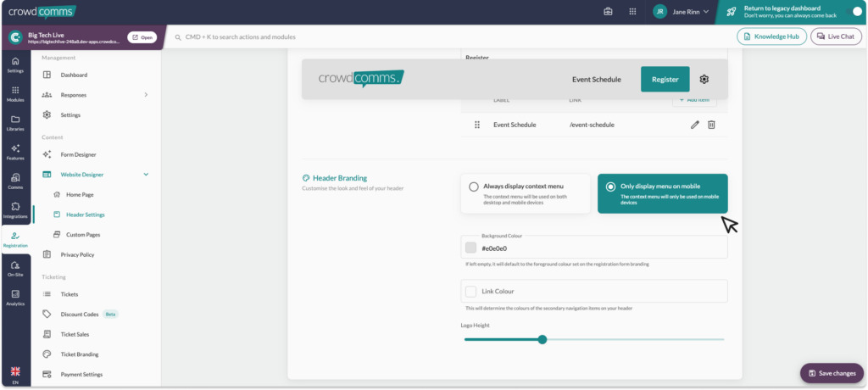Viewport: 868px width, 390px height.
Task: Open the Knowledge Hub
Action: point(771,36)
